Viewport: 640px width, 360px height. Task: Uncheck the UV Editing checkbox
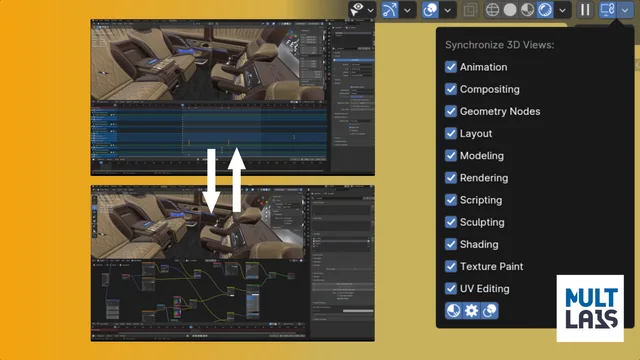pos(451,289)
